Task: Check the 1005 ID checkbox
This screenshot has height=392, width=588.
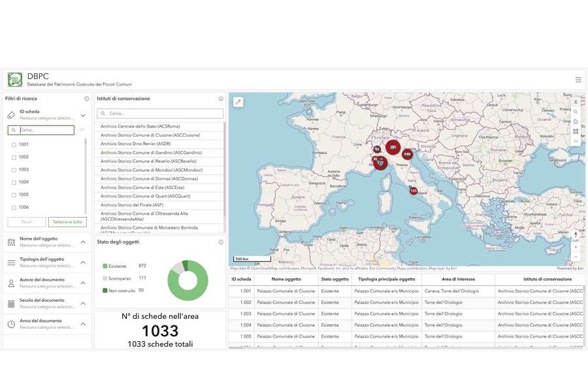Action: click(x=14, y=195)
